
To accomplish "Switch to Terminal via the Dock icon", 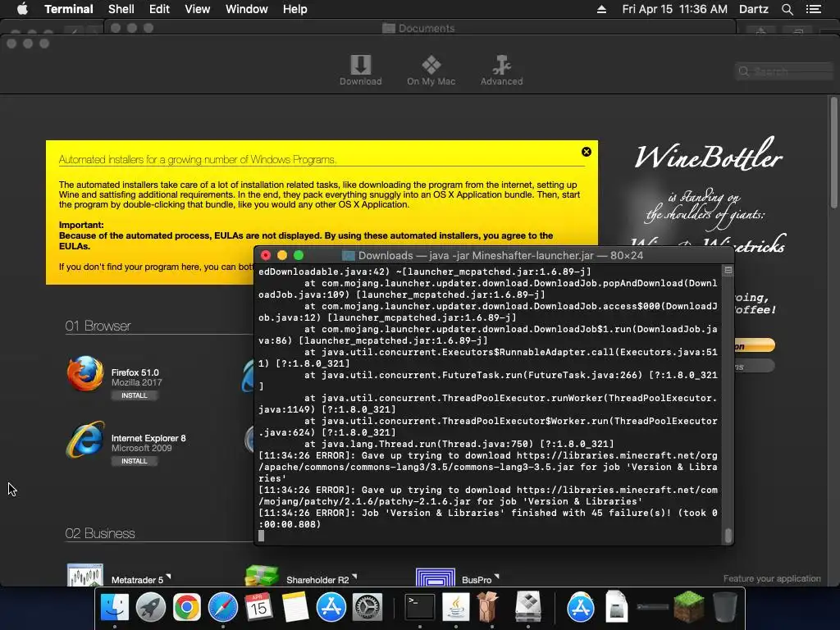I will [419, 608].
